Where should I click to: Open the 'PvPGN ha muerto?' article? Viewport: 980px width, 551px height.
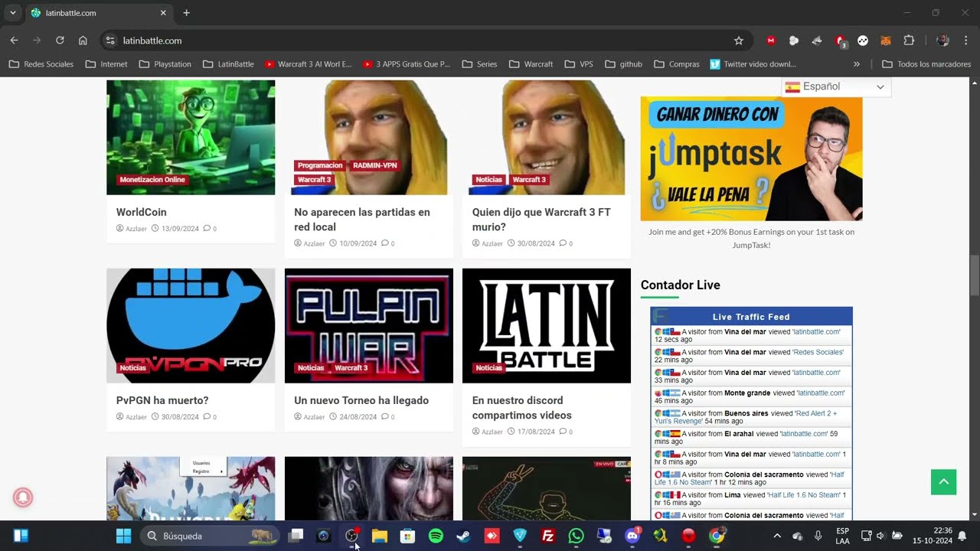tap(162, 400)
